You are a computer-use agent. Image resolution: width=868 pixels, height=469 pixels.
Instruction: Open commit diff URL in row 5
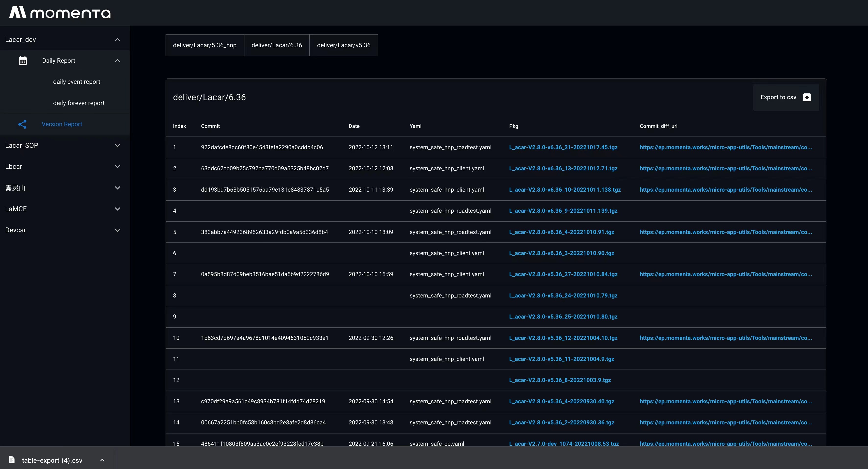725,232
